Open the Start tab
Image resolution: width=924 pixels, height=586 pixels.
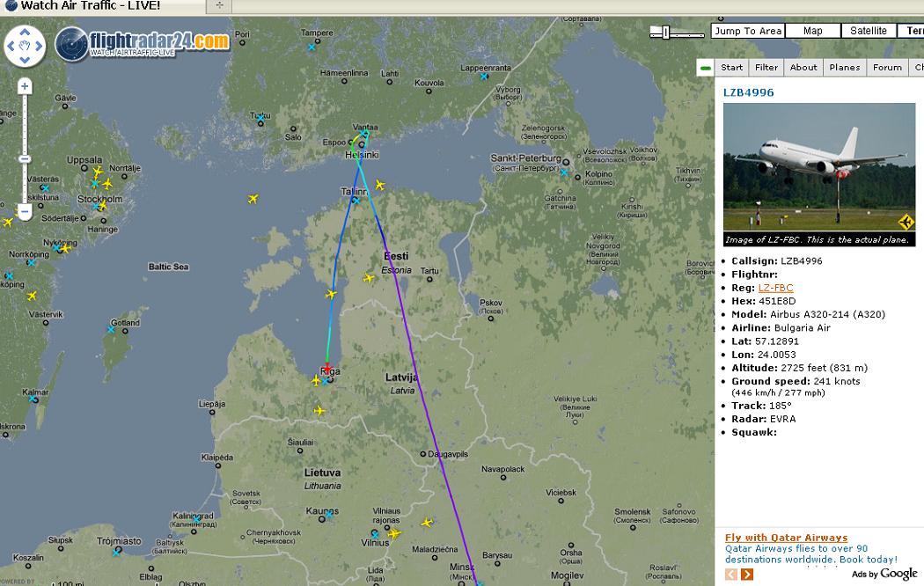tap(732, 67)
